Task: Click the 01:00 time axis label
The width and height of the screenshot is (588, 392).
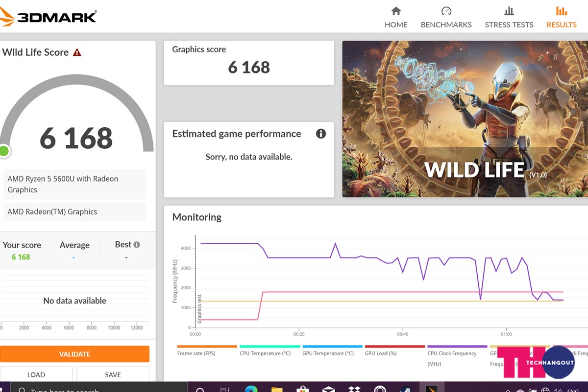Action: (x=506, y=334)
